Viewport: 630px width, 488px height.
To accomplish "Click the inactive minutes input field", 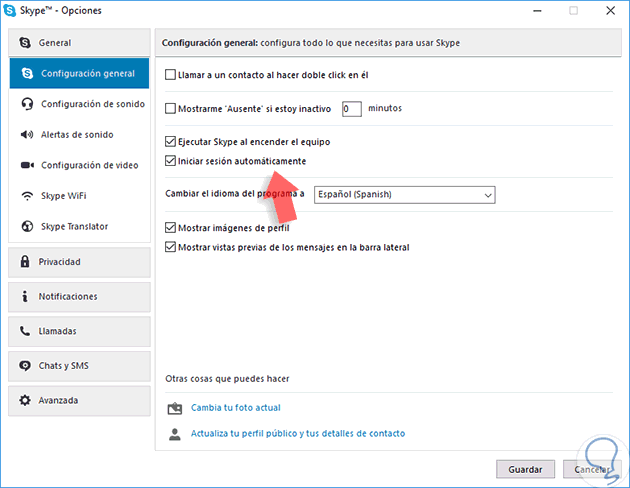I will click(x=351, y=108).
